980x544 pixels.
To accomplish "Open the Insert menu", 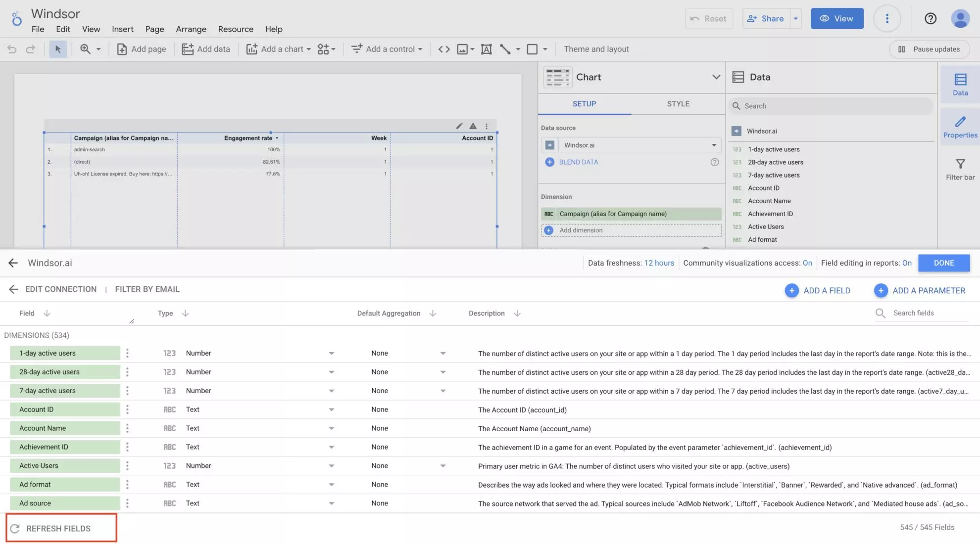I will coord(122,29).
